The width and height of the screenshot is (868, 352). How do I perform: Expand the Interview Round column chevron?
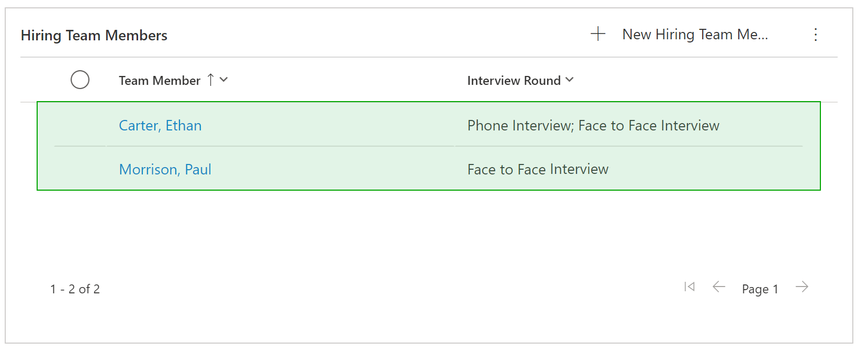tap(570, 80)
